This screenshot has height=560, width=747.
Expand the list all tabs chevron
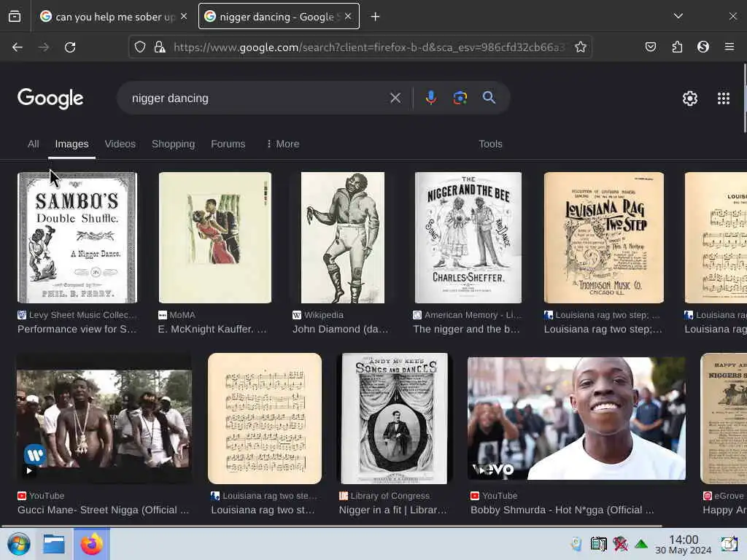[678, 16]
